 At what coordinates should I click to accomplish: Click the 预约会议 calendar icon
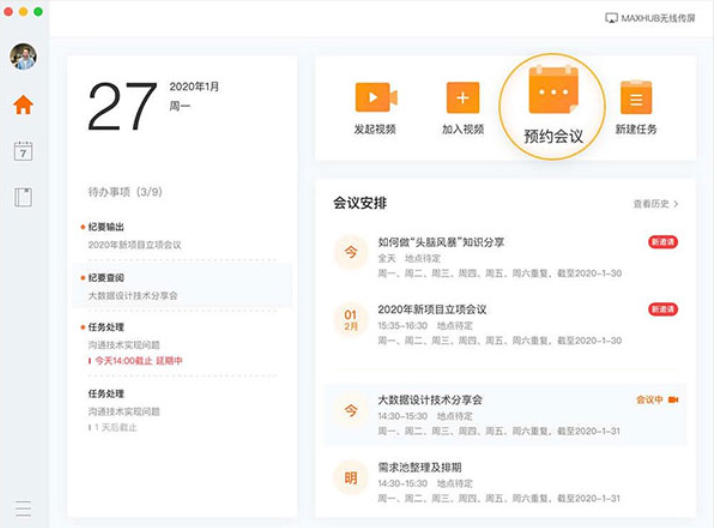click(x=553, y=89)
